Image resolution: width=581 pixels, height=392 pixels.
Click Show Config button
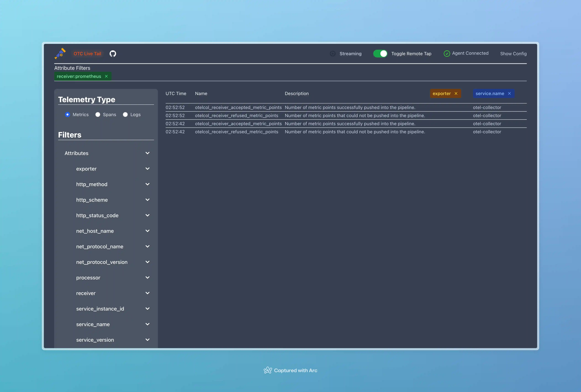tap(513, 53)
